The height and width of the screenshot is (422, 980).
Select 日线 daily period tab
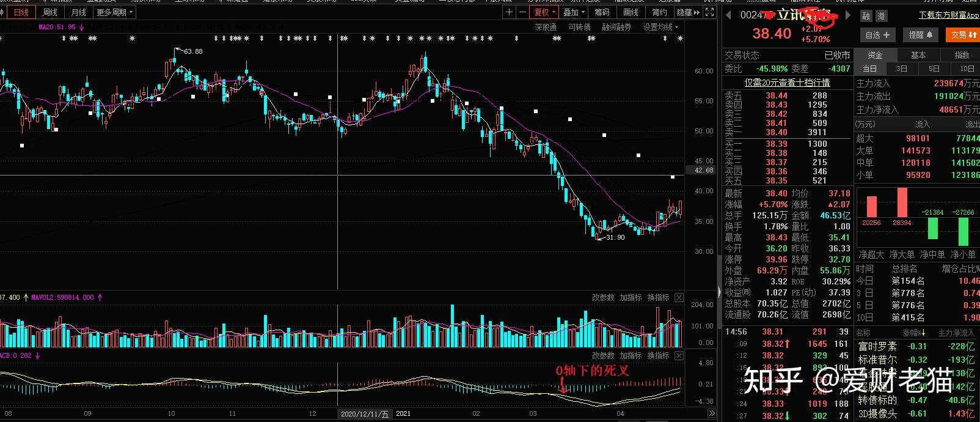[21, 12]
